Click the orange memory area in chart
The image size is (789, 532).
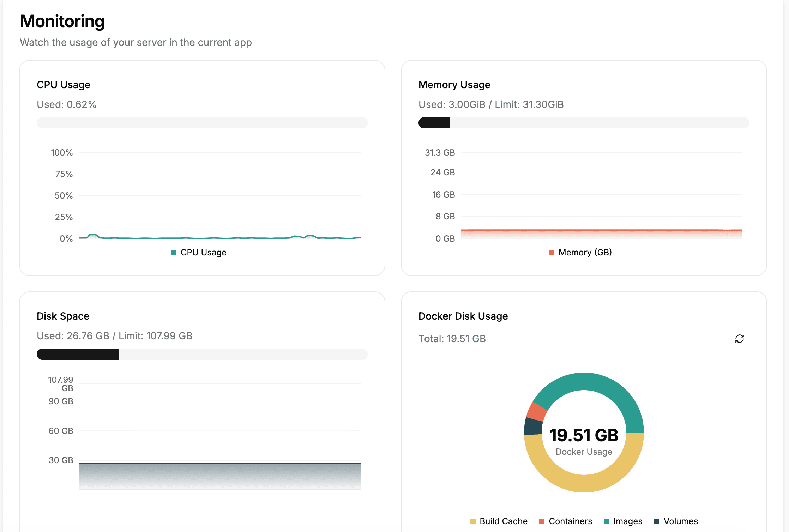coord(602,234)
